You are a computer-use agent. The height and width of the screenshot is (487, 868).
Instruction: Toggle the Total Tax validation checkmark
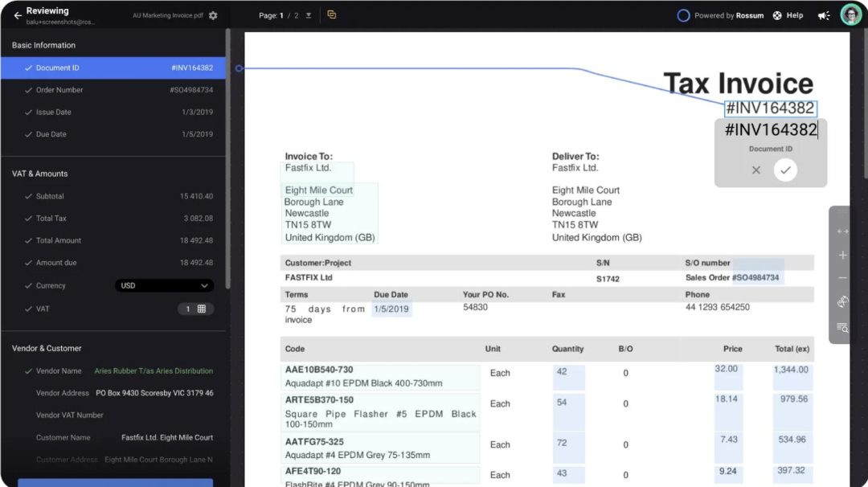point(28,218)
